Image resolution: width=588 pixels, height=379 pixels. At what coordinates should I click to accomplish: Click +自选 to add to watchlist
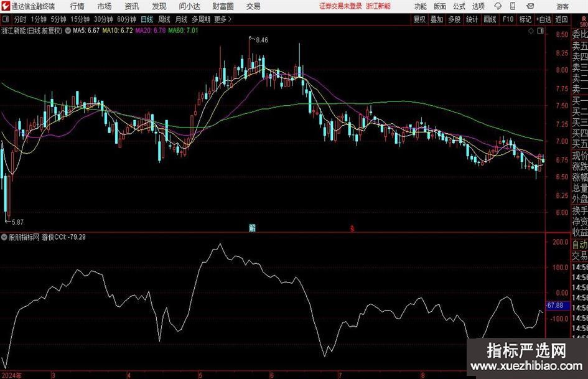coord(544,19)
